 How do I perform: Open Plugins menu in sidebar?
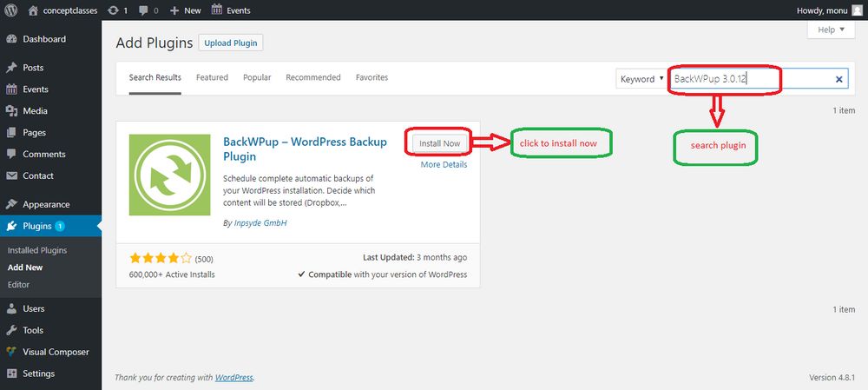pyautogui.click(x=37, y=226)
